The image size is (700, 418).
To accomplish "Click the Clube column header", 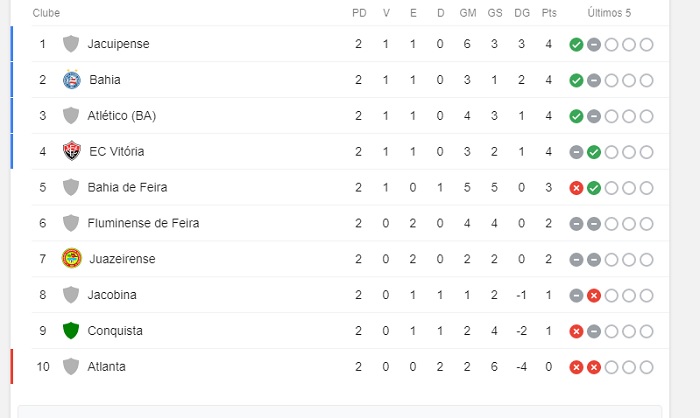I will (46, 13).
